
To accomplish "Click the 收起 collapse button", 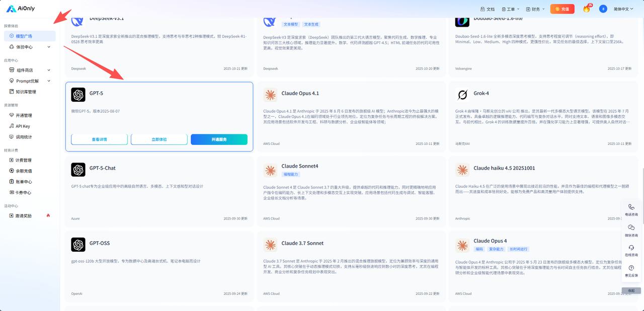I will coord(631,290).
